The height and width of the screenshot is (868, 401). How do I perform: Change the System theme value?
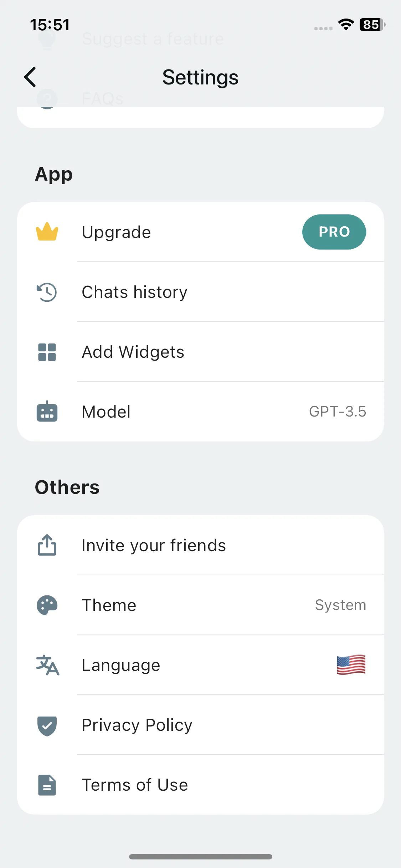pos(340,605)
